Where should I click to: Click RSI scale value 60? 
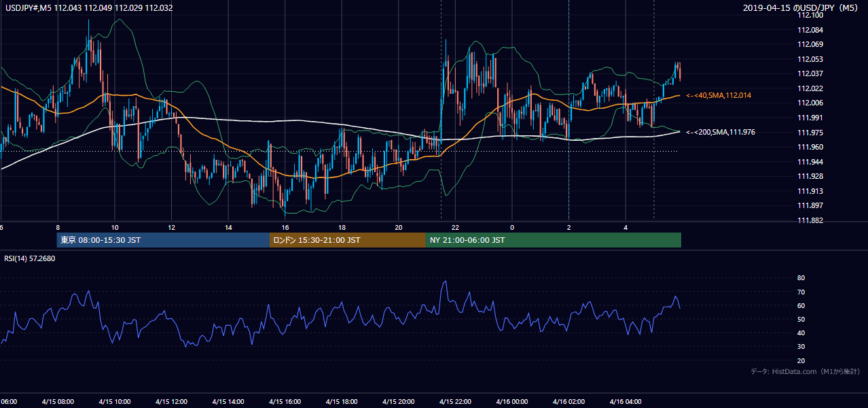point(801,305)
